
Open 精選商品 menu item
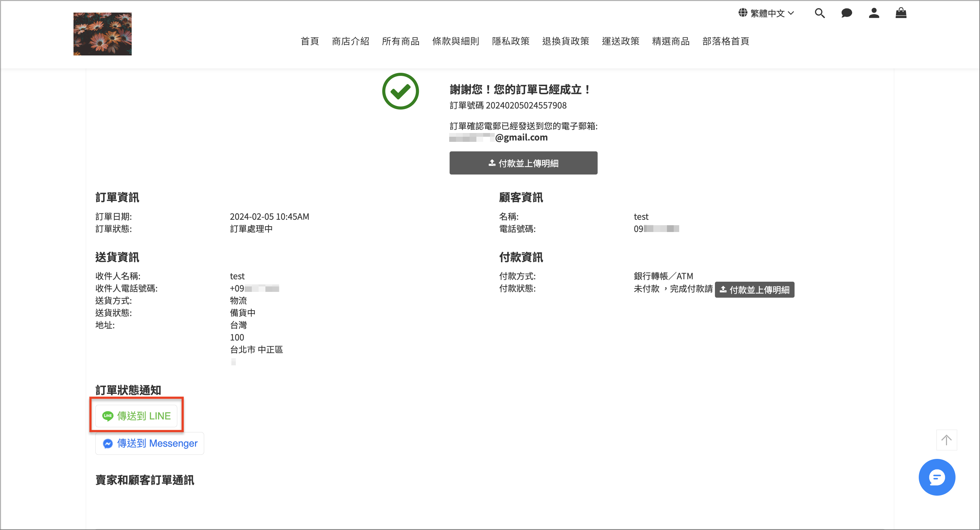(671, 41)
